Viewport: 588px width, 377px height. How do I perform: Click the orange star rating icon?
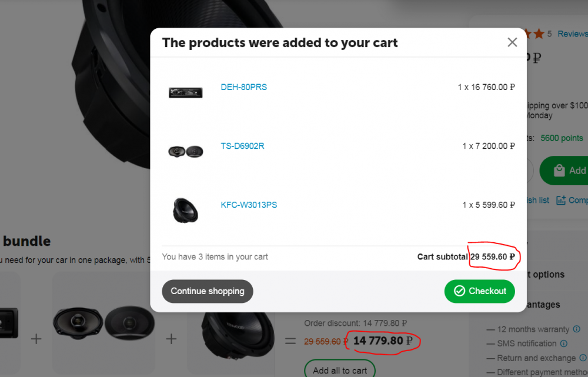538,34
